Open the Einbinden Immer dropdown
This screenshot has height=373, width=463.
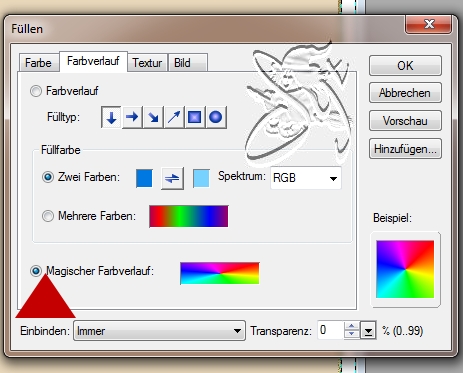[159, 331]
